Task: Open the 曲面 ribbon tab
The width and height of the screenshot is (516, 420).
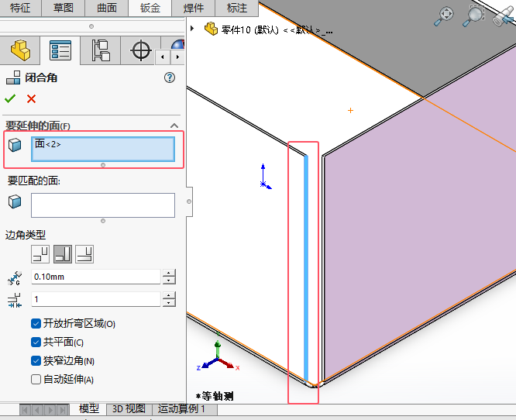Action: click(x=107, y=8)
